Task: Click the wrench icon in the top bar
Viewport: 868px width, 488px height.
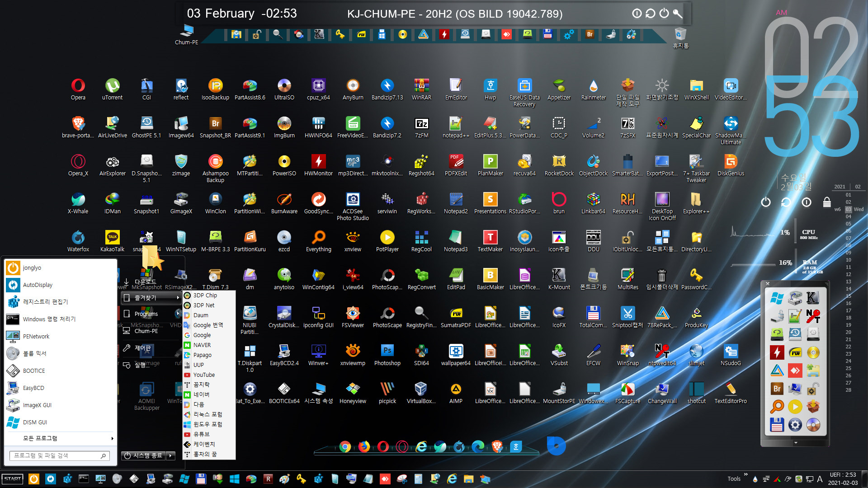Action: pyautogui.click(x=677, y=14)
